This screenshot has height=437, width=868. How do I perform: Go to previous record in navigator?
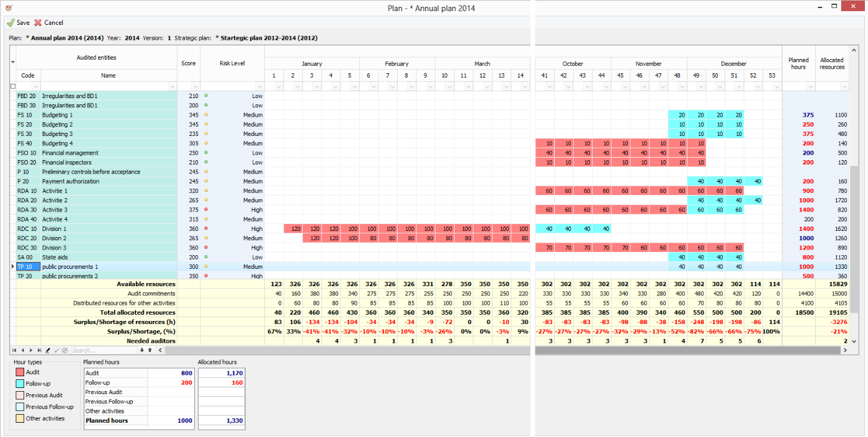[x=23, y=351]
